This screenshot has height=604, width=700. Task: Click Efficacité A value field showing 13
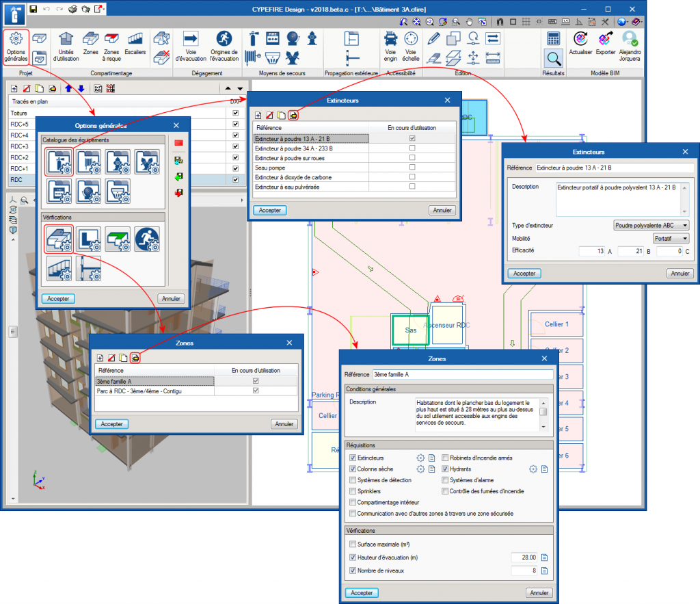[592, 251]
